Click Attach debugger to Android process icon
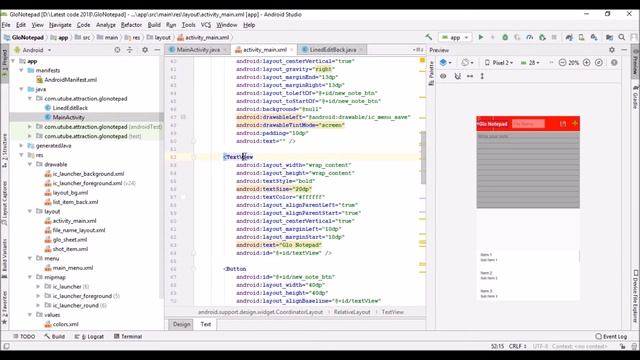 tap(542, 37)
